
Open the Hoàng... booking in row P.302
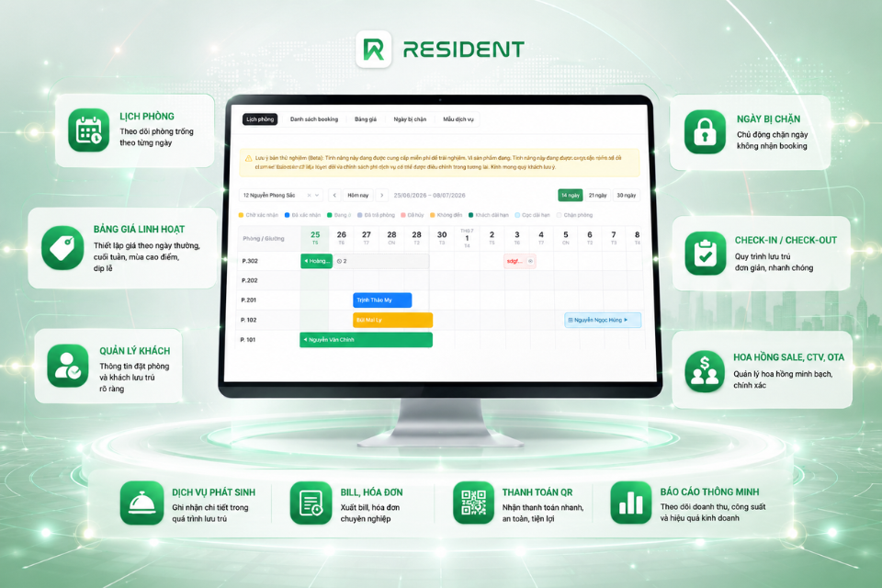click(x=317, y=261)
